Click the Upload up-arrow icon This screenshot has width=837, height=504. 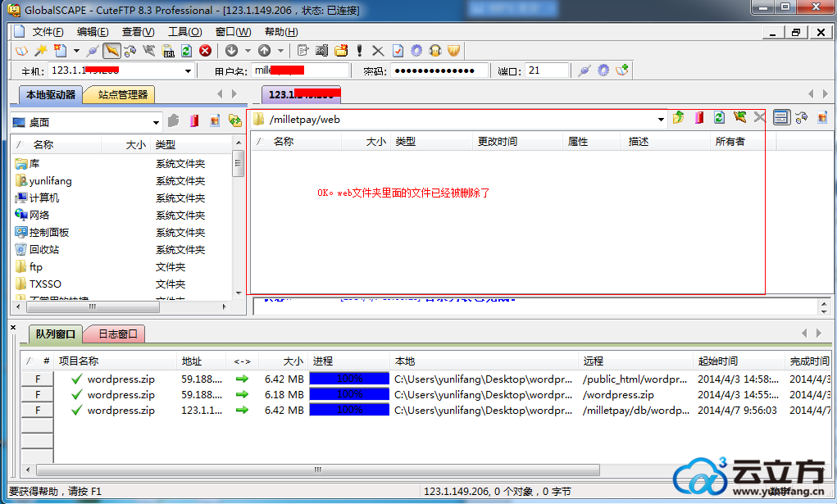click(x=264, y=51)
